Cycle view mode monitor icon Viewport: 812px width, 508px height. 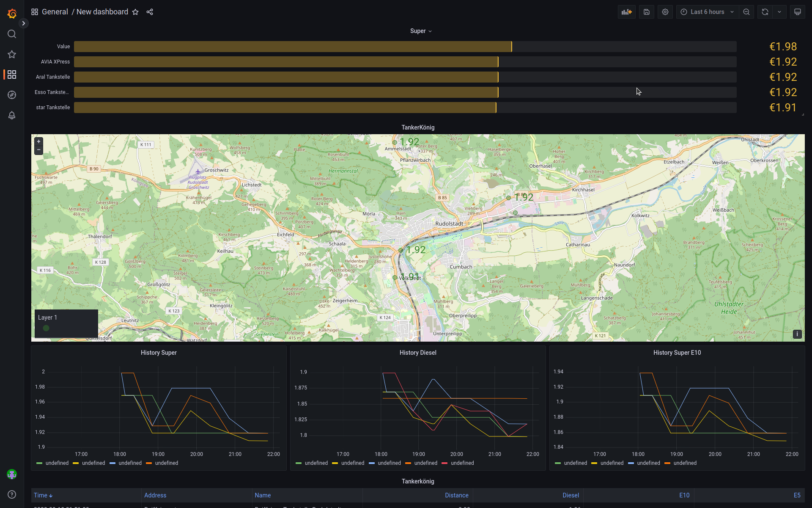click(798, 12)
